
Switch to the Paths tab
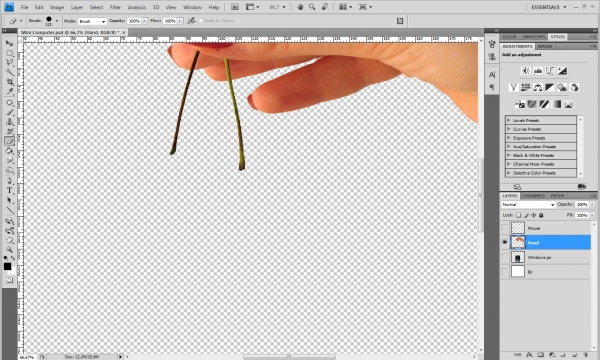(x=558, y=195)
